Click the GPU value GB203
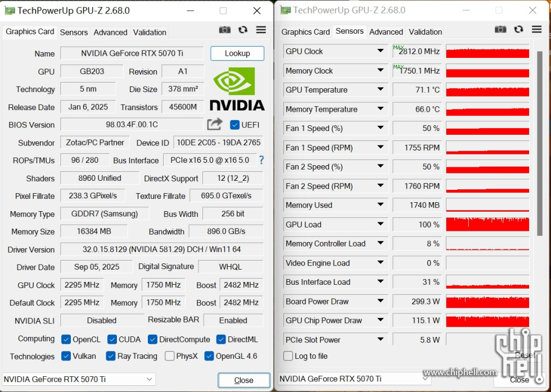This screenshot has height=392, width=551. [92, 71]
